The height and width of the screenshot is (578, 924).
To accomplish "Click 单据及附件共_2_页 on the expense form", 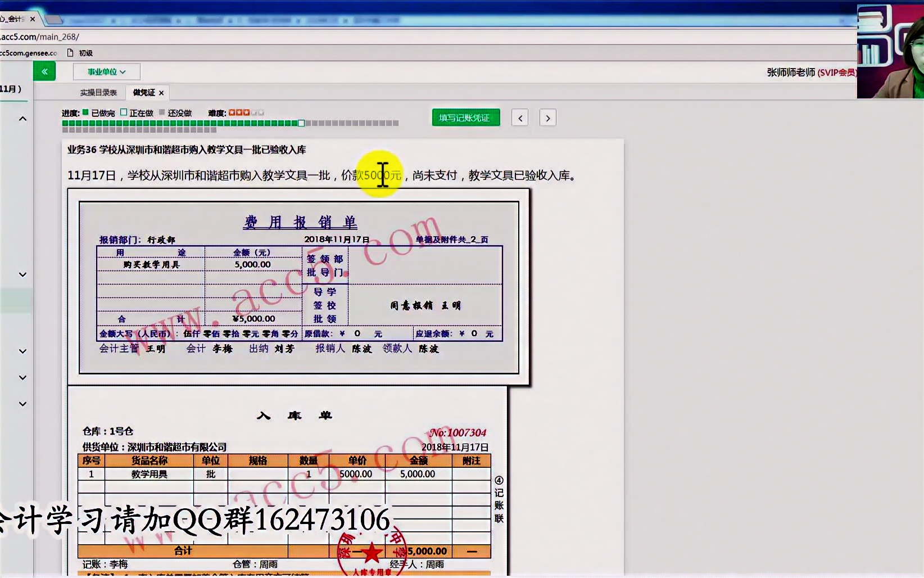I will pos(452,240).
